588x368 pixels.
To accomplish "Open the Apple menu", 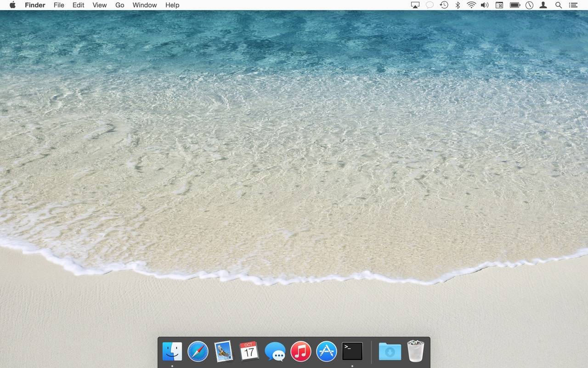I will [x=12, y=5].
